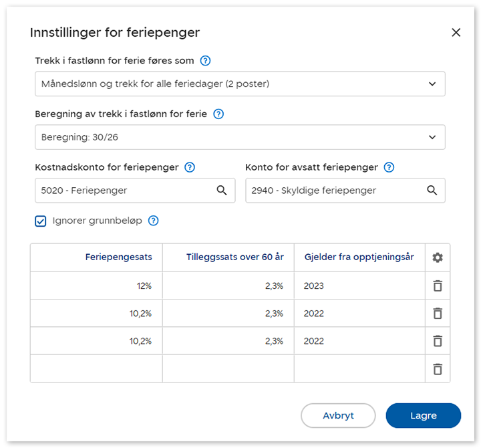Sort by 'Feriepengesats' column header
481x448 pixels.
coord(118,257)
